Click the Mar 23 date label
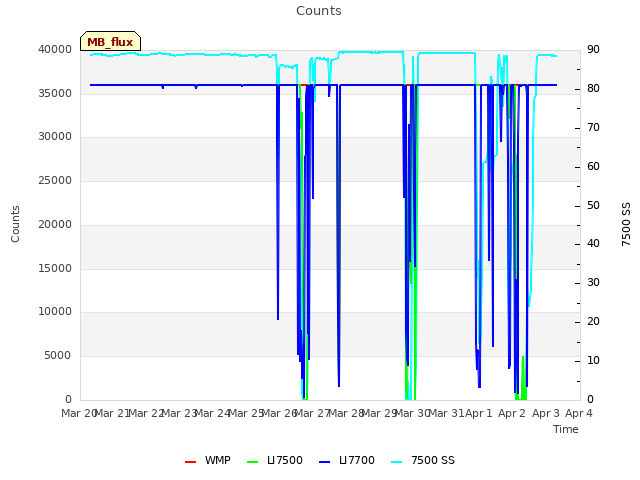640x480 pixels. coord(180,413)
